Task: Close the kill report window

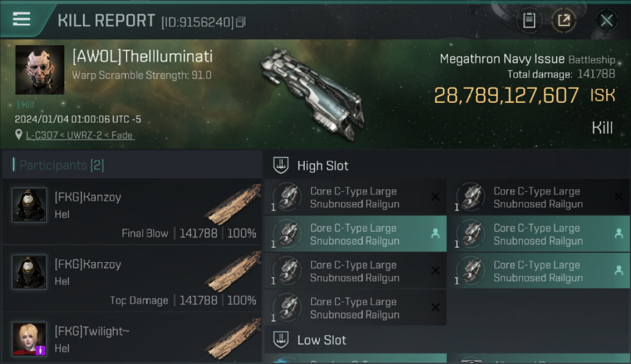Action: [x=606, y=20]
